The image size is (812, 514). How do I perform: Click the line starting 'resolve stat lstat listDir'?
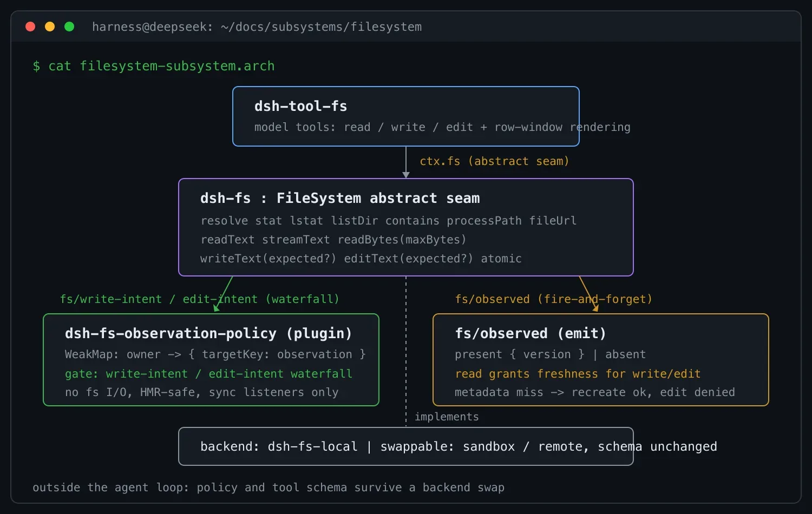point(388,221)
